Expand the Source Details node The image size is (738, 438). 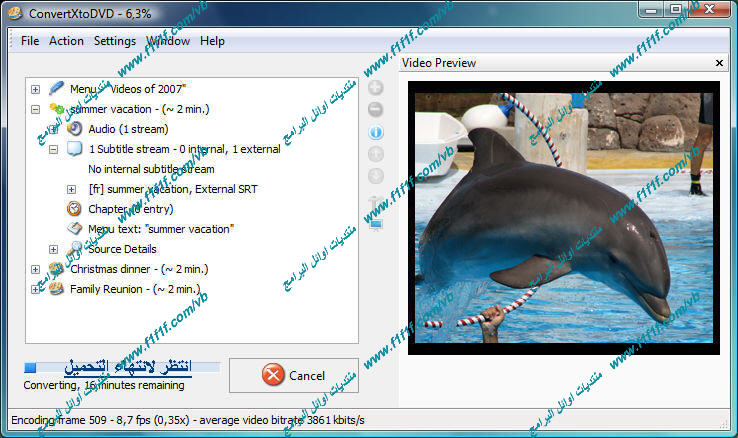(x=54, y=249)
